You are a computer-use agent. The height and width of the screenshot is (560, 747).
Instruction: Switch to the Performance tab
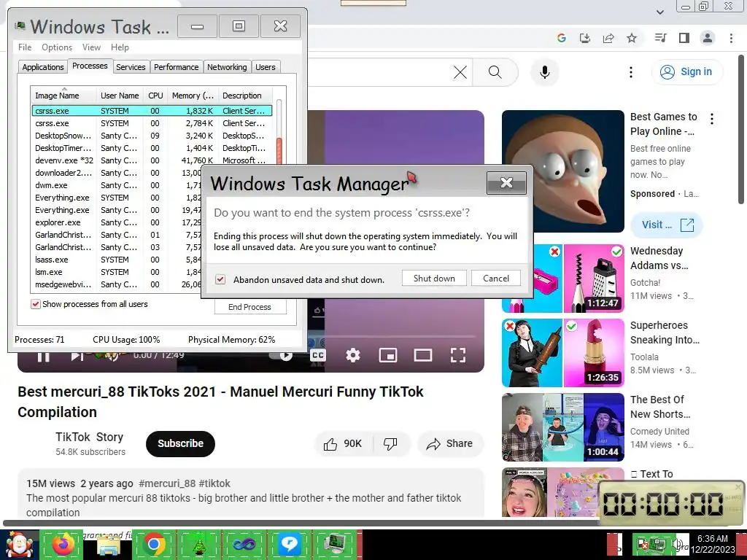(176, 67)
